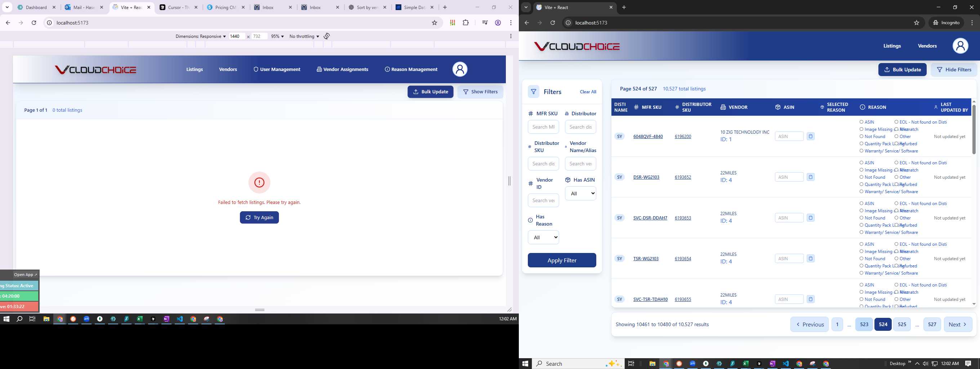The image size is (980, 369).
Task: Select ASIN reason for 6048QVF-4840 row
Action: tap(861, 122)
